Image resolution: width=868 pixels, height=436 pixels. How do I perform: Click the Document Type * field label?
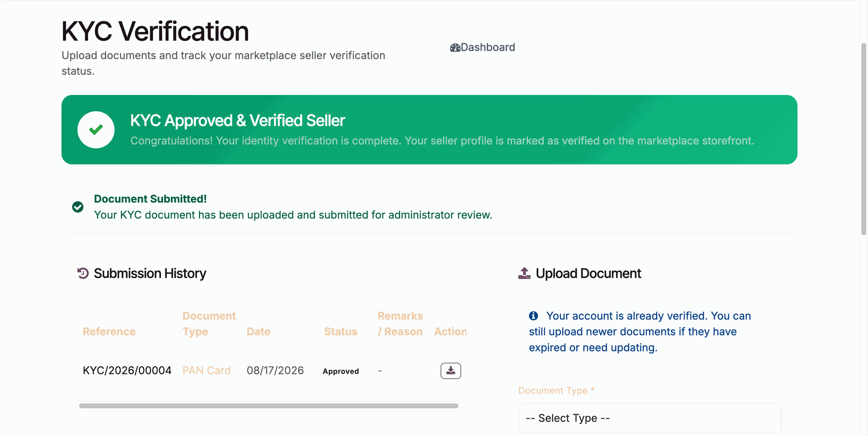pos(557,390)
